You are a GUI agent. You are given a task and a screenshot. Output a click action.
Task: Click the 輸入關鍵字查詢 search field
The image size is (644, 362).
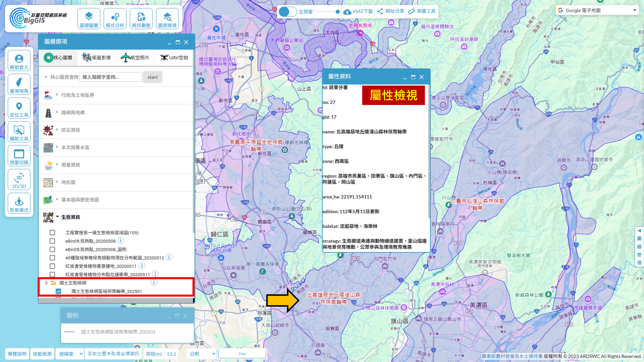[111, 77]
